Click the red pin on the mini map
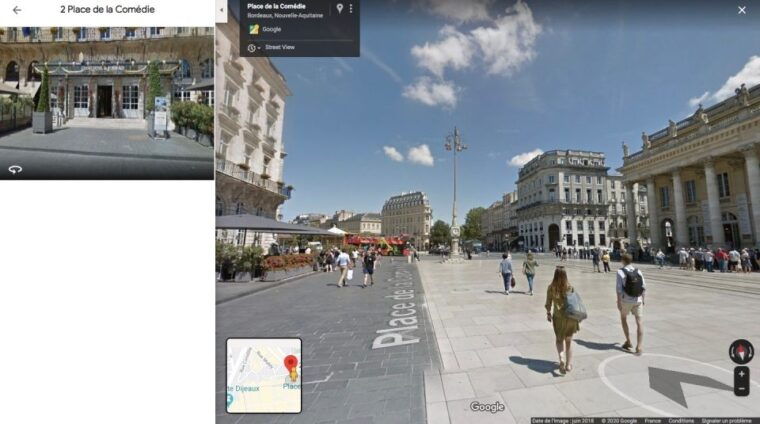The height and width of the screenshot is (424, 760). point(291,364)
